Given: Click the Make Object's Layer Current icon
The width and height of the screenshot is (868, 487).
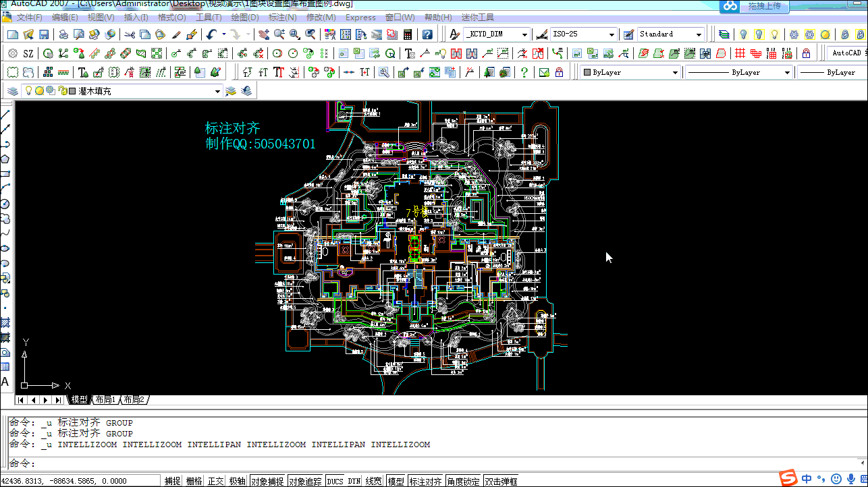Looking at the screenshot, I should point(231,91).
